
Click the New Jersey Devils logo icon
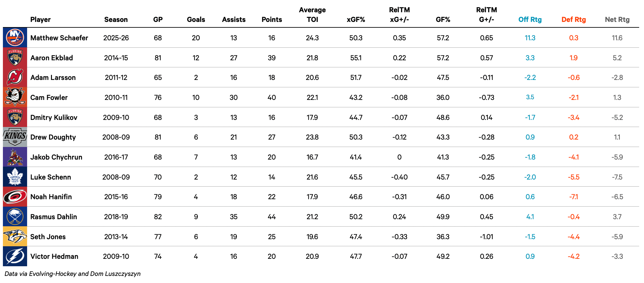tap(15, 77)
